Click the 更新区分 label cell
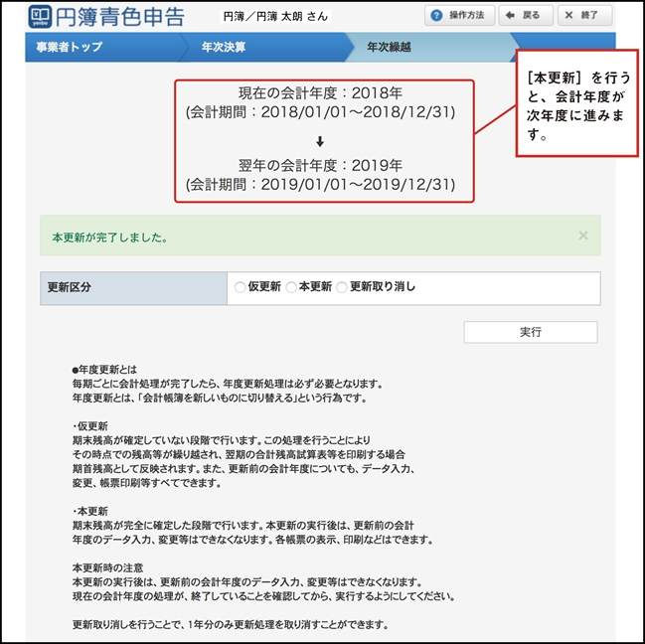Screen dimensions: 645x644 pos(133,288)
